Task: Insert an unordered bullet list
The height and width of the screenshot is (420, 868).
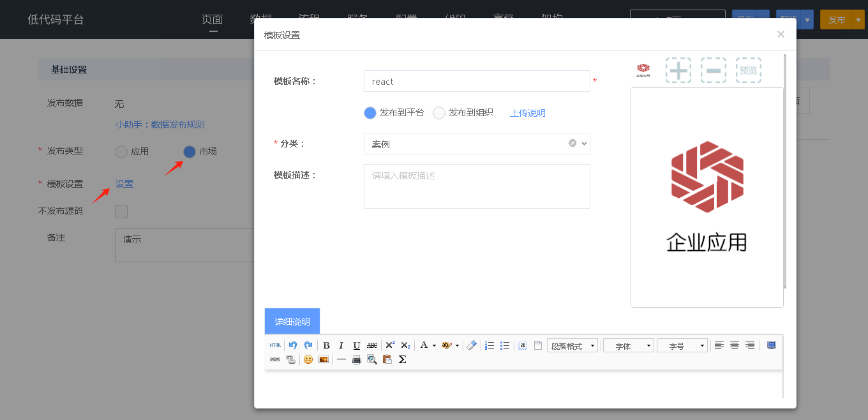Action: [x=505, y=345]
